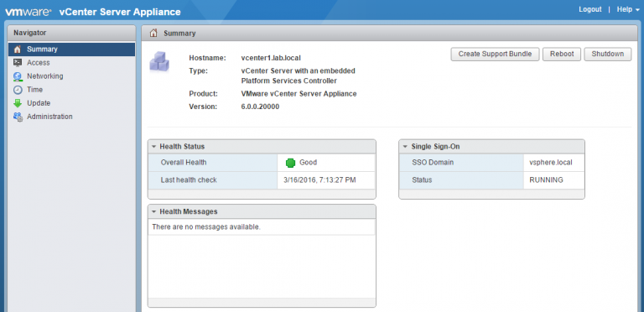Log out via the Logout link
The width and height of the screenshot is (644, 312).
pyautogui.click(x=589, y=9)
